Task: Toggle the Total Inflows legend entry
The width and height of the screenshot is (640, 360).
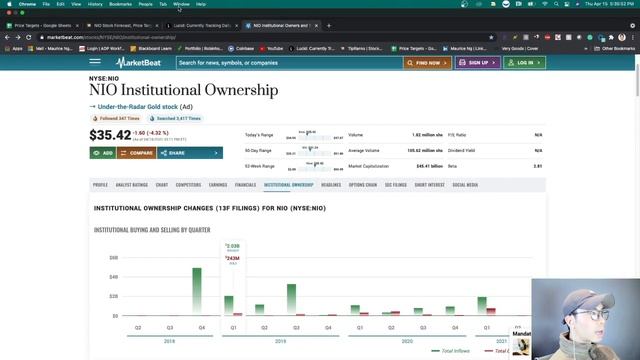Action: (x=451, y=351)
